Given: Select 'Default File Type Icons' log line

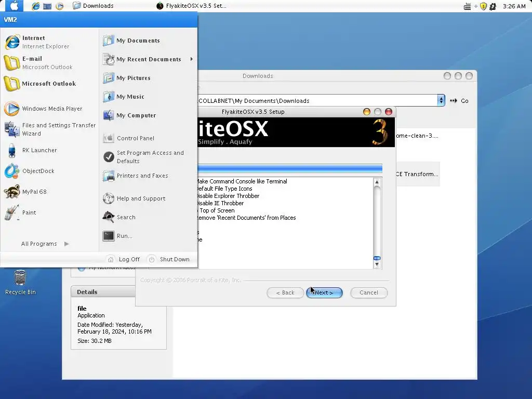Looking at the screenshot, I should [x=224, y=189].
